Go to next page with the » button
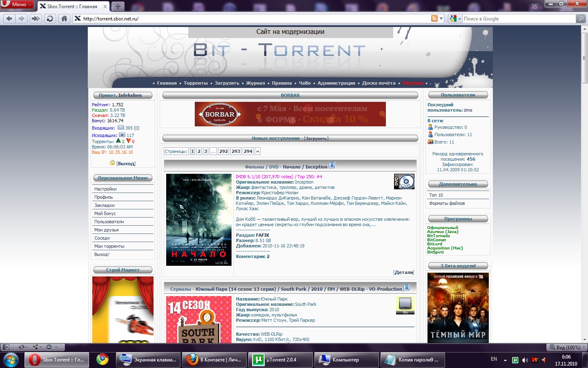588x368 pixels. [257, 151]
